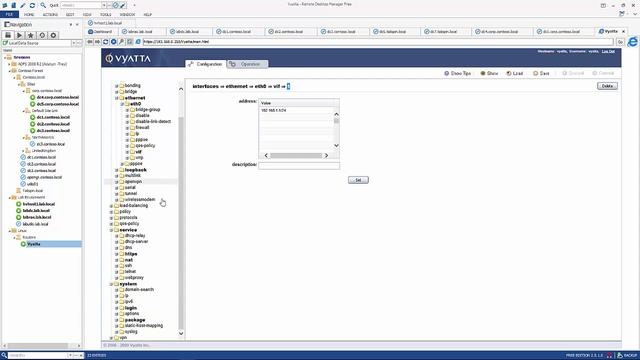Viewport: 640px width, 360px height.
Task: Open the TOOLS ribbon tab
Action: click(106, 15)
